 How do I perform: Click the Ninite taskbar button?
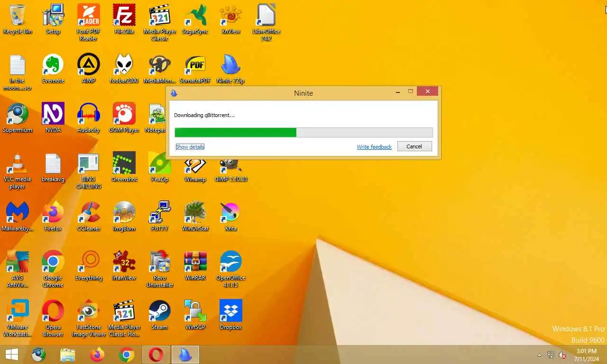point(185,355)
